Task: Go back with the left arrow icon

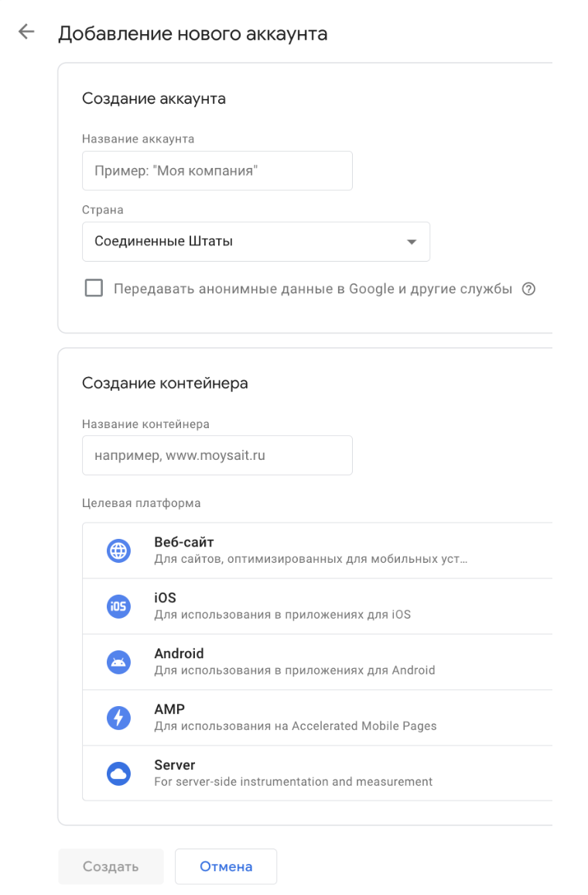Action: click(x=26, y=32)
